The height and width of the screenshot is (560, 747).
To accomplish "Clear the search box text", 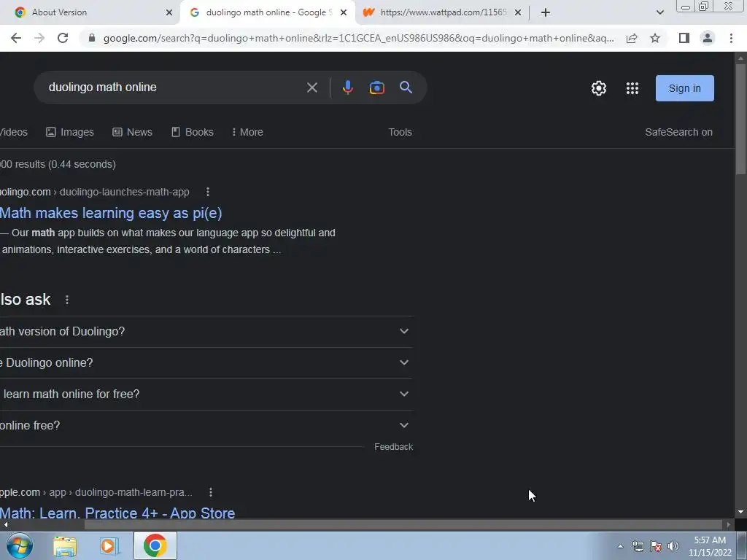I will (x=312, y=87).
